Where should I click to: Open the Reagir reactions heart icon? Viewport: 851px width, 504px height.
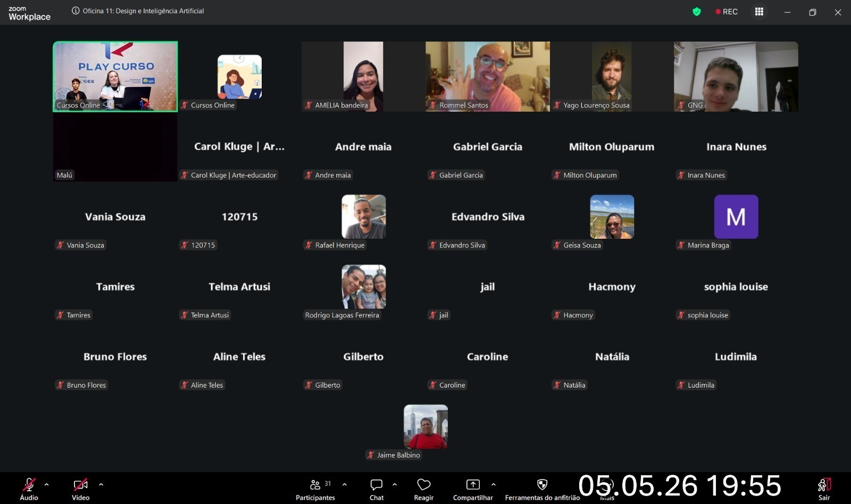[424, 484]
